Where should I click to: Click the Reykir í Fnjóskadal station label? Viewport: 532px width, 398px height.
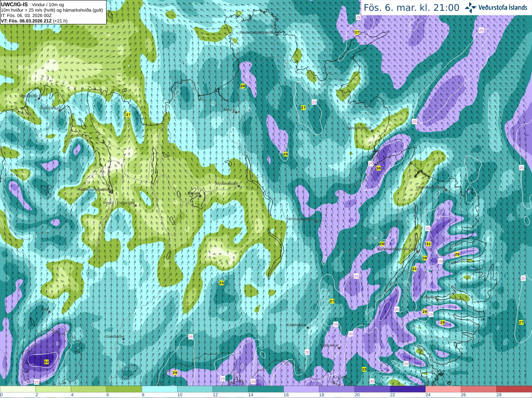(x=119, y=203)
